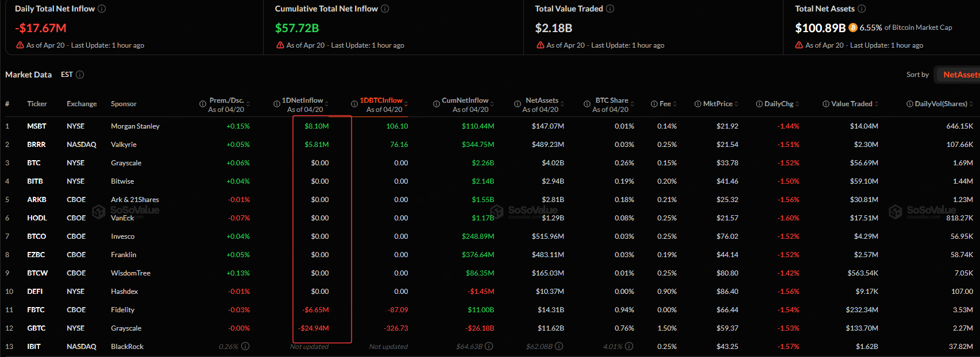The image size is (980, 357).
Task: Click info icon beside Total Value Traded
Action: tap(610, 9)
